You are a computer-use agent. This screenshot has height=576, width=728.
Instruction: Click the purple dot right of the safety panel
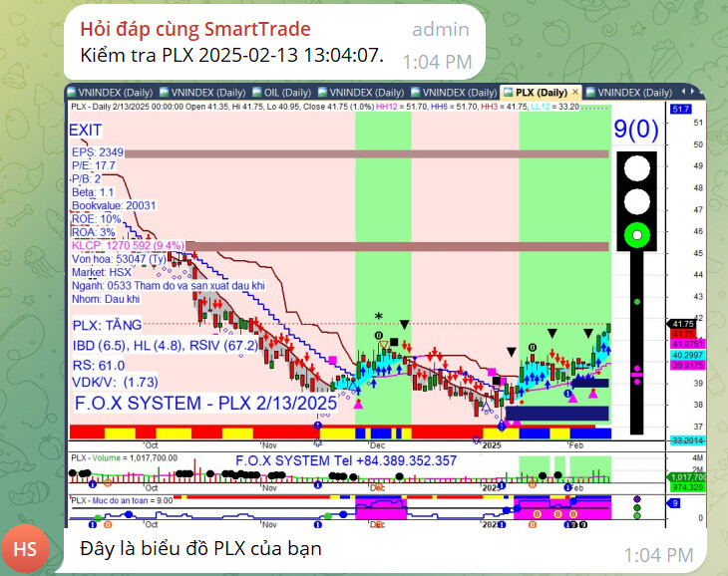point(637,499)
